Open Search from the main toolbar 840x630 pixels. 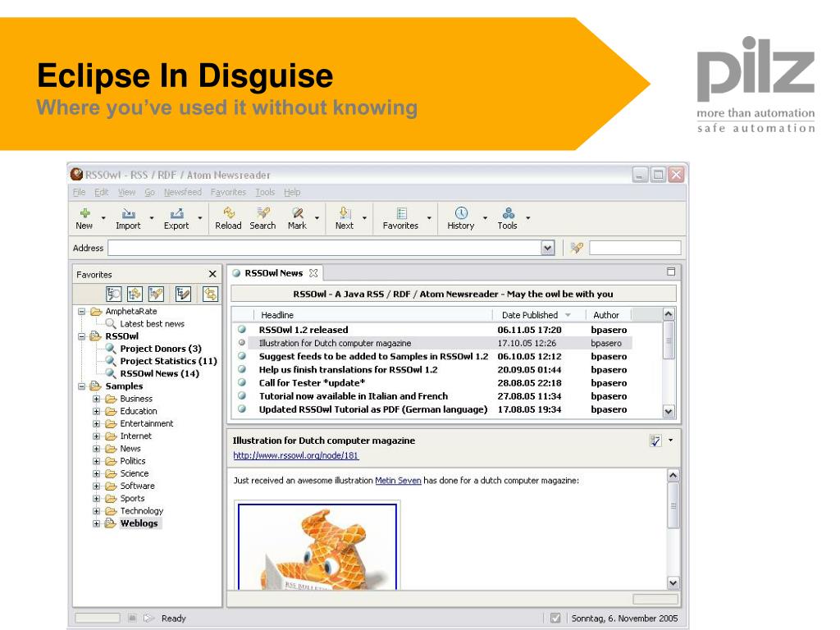[x=262, y=218]
